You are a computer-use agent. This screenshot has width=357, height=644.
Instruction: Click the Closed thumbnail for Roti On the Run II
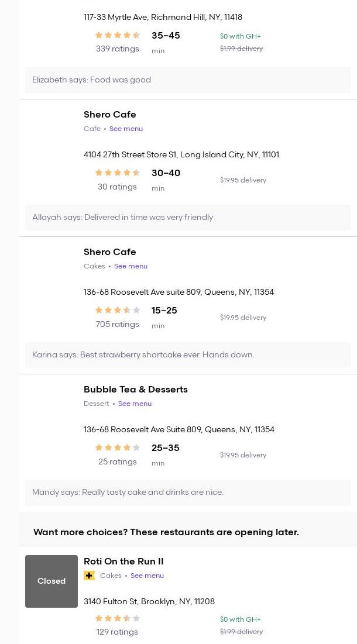pos(52,581)
